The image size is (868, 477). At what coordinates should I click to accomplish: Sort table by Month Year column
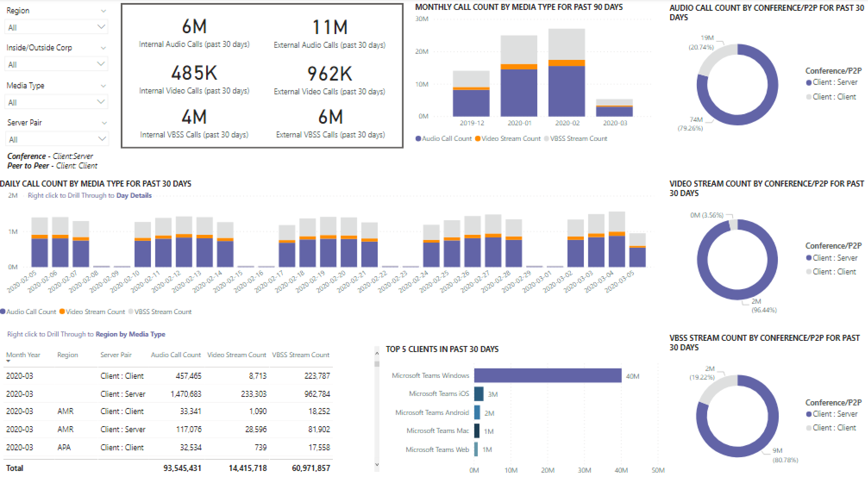click(x=23, y=355)
